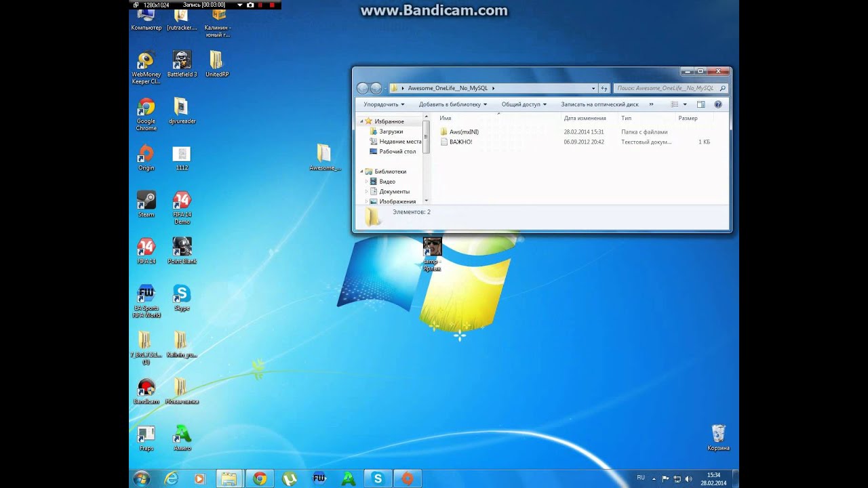Open Загрузки in navigation pane
868x488 pixels.
point(391,131)
